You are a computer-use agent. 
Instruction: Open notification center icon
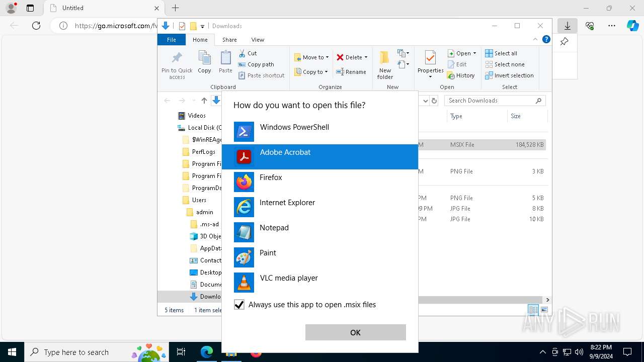[627, 352]
